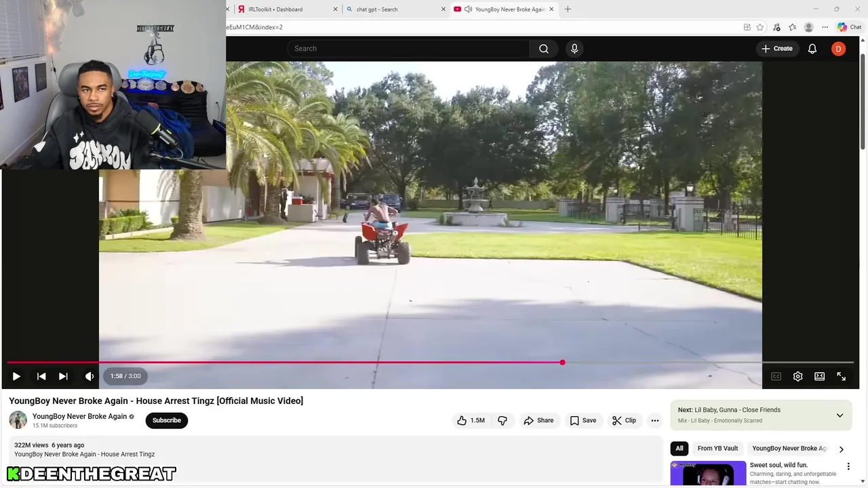Open browser apps icon in address bar

(747, 27)
